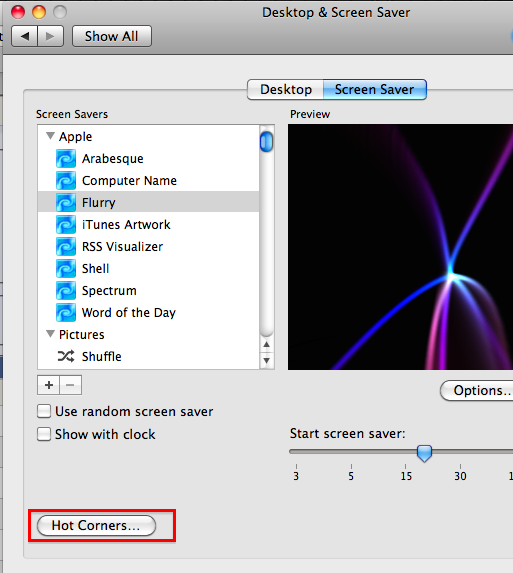513x573 pixels.
Task: Collapse the Apple group triangle
Action: [x=50, y=136]
